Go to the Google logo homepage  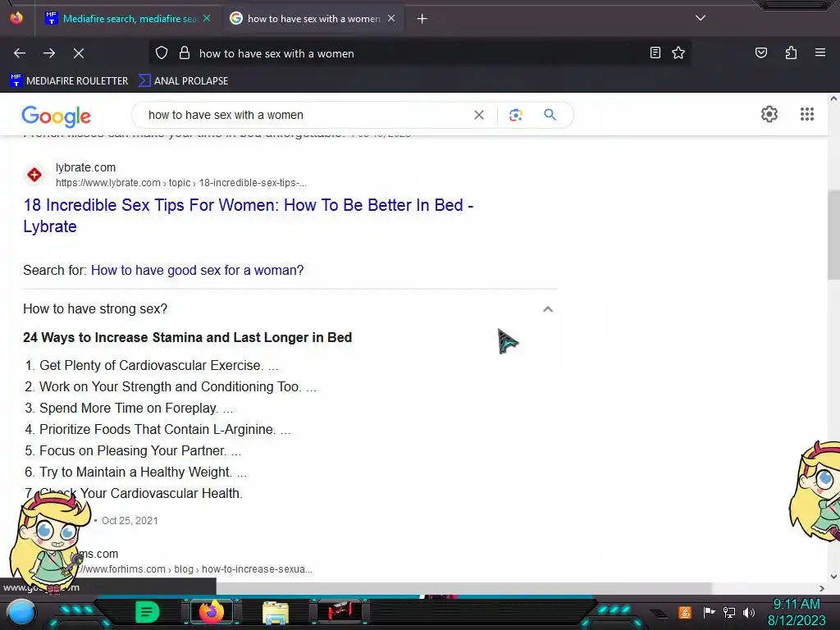(x=57, y=116)
